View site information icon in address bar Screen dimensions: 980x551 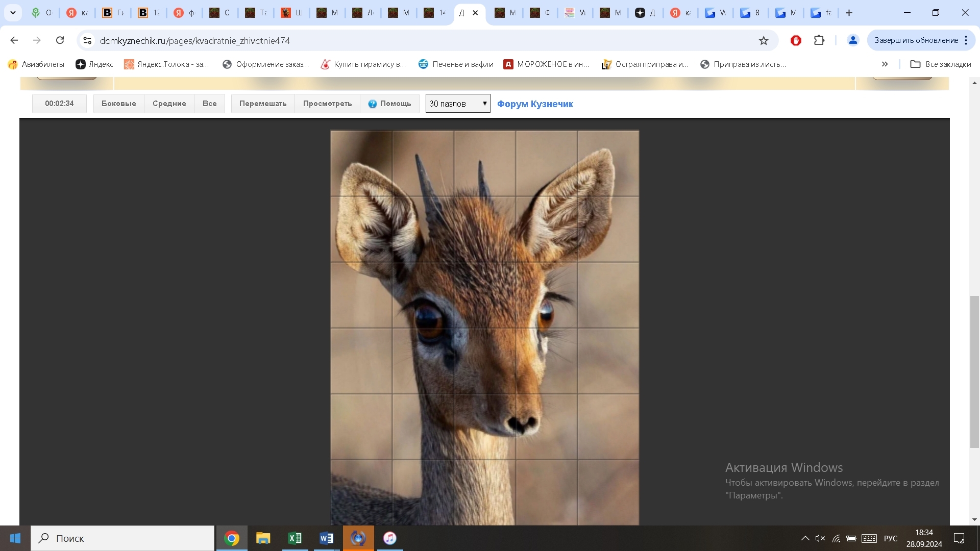(x=87, y=40)
